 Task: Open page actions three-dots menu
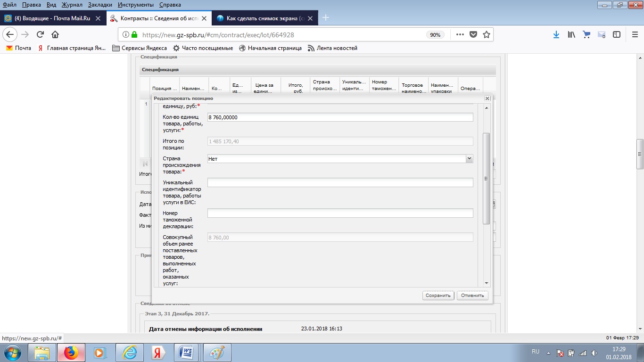pyautogui.click(x=460, y=34)
